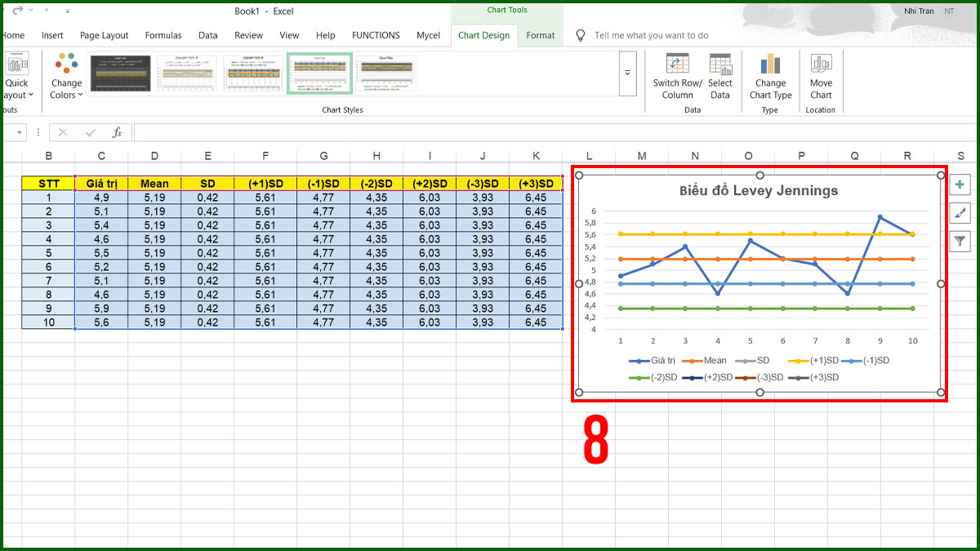Switch to the Chart Design tab
This screenshot has height=551, width=980.
(483, 35)
